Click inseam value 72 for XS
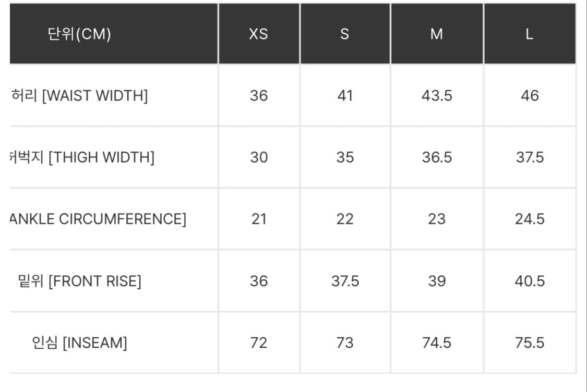 (x=259, y=343)
